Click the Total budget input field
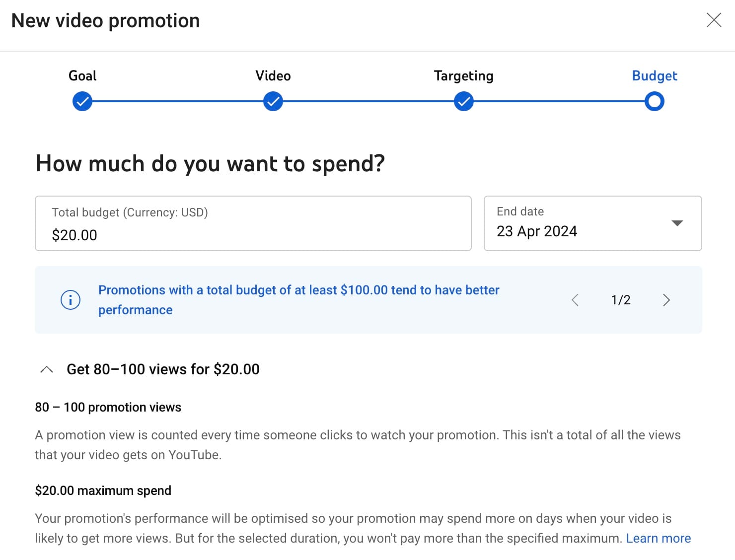This screenshot has width=735, height=560. tap(253, 223)
